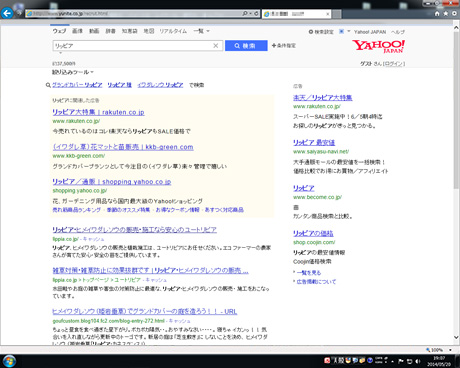This screenshot has height=368, width=460.
Task: Open the Favorites star icon
Action: [446, 13]
